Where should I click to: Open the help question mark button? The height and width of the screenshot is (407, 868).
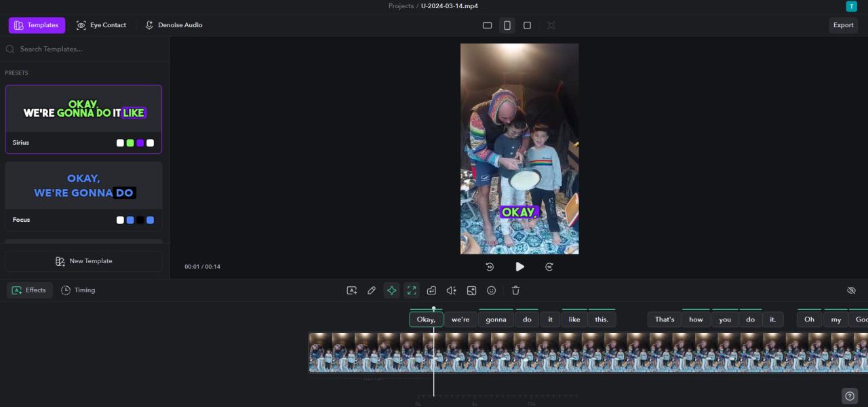(x=850, y=396)
